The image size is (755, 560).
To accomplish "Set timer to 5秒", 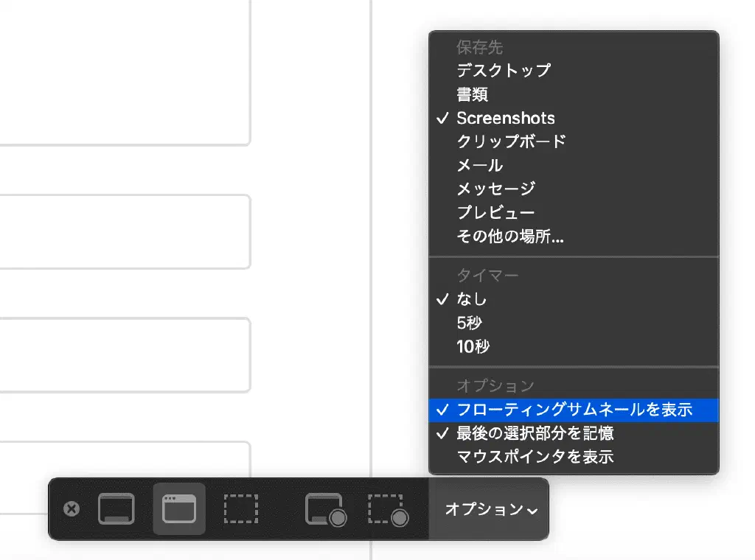I will point(469,323).
